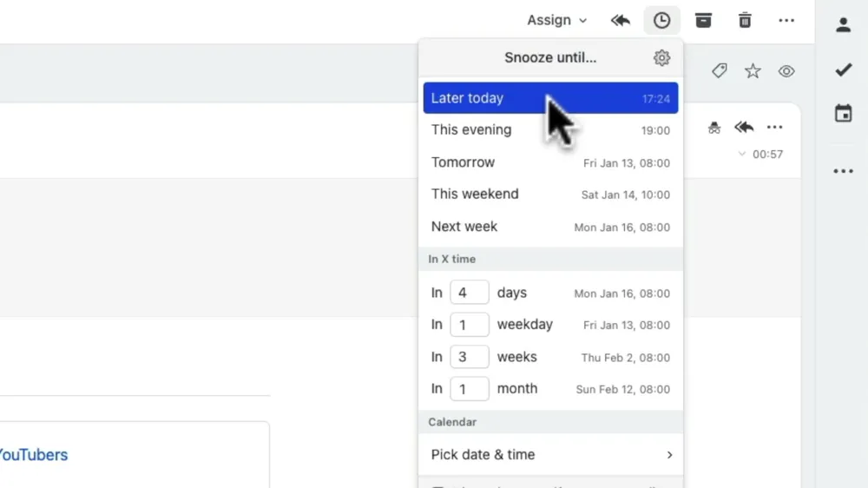Open the tasks checkmark icon in the sidebar
The height and width of the screenshot is (488, 868).
843,69
